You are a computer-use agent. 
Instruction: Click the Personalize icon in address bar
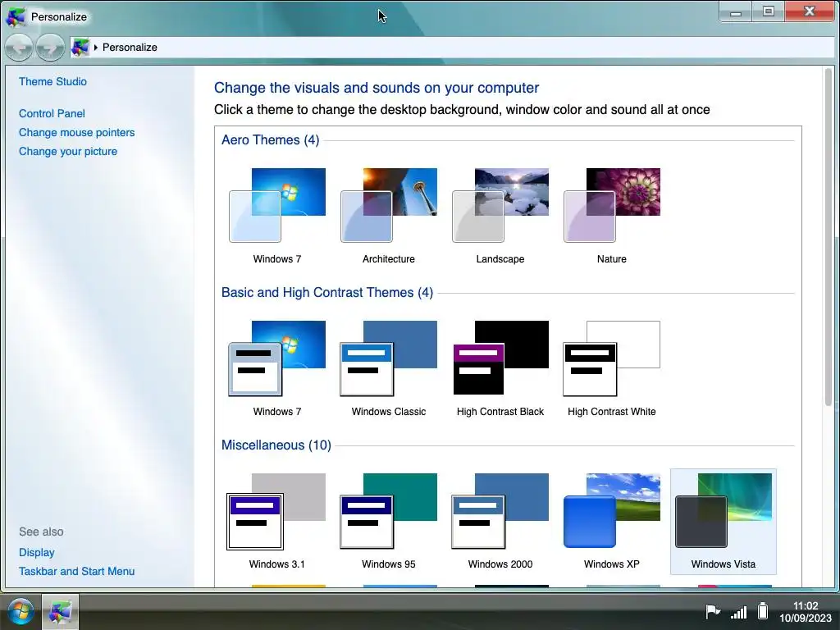(80, 47)
